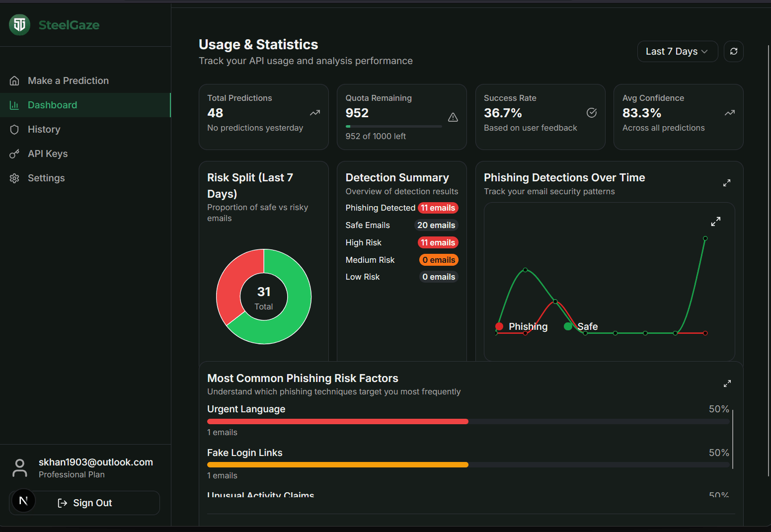Expand Most Common Phishing Risk Factors panel
This screenshot has height=532, width=771.
click(x=727, y=383)
